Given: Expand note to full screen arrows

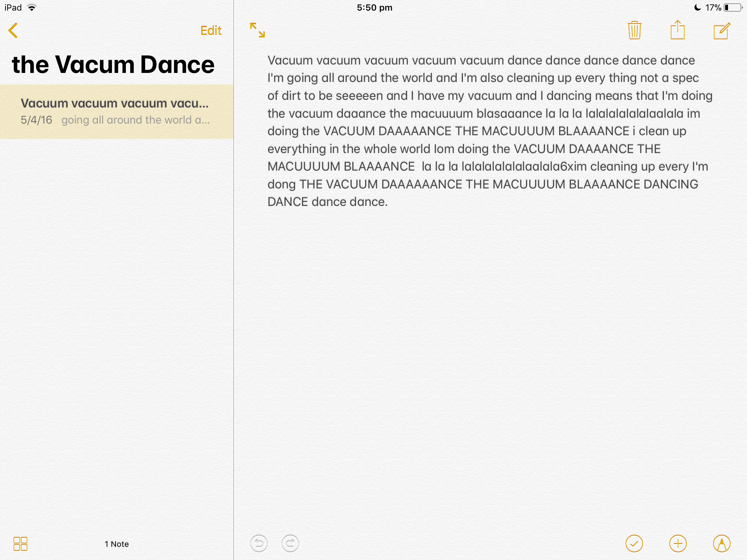Looking at the screenshot, I should tap(258, 30).
